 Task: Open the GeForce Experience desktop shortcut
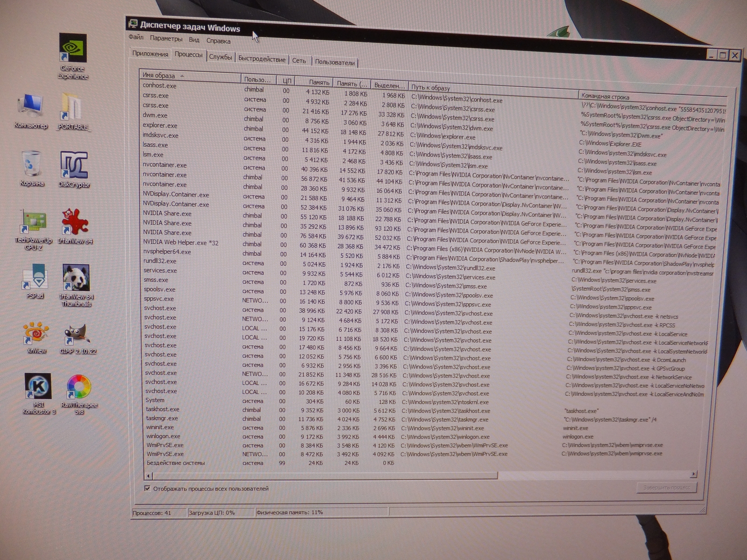[x=73, y=56]
